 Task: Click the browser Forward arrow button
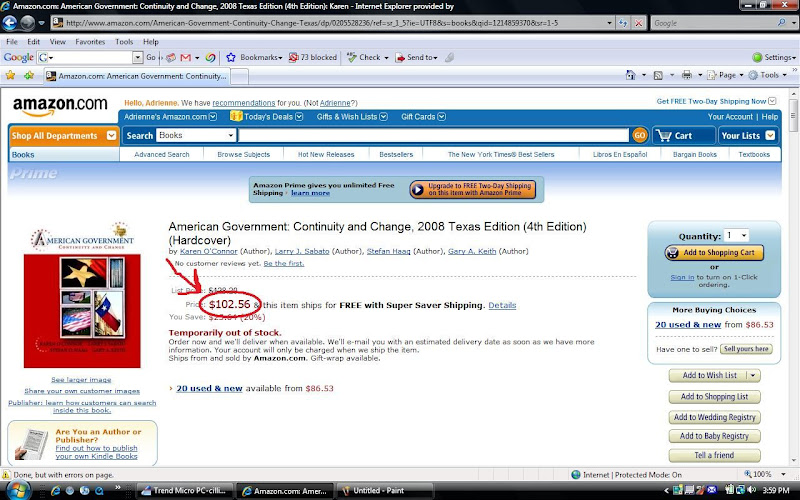click(28, 22)
